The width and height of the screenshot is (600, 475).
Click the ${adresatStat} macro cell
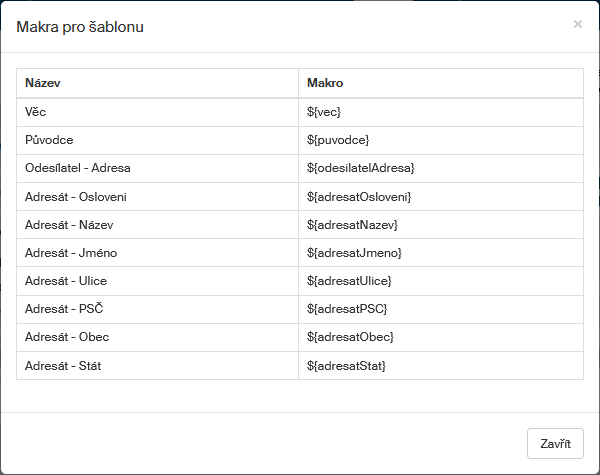[346, 366]
